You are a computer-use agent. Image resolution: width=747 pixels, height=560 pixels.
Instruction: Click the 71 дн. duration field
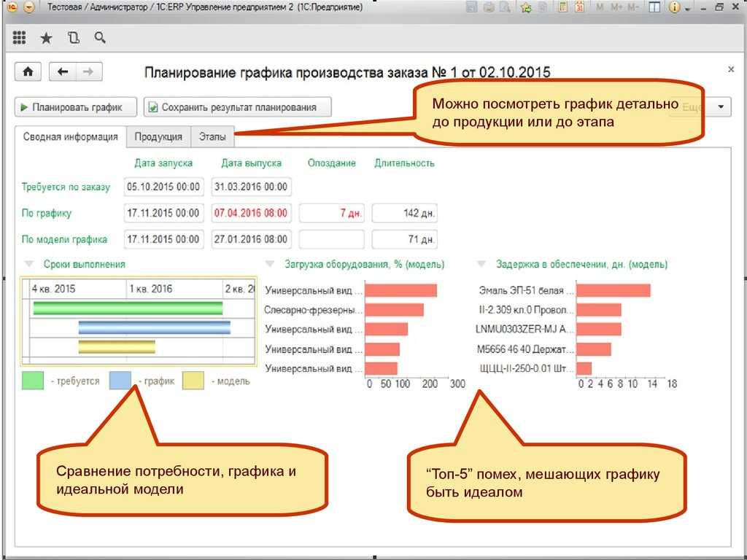click(x=404, y=239)
